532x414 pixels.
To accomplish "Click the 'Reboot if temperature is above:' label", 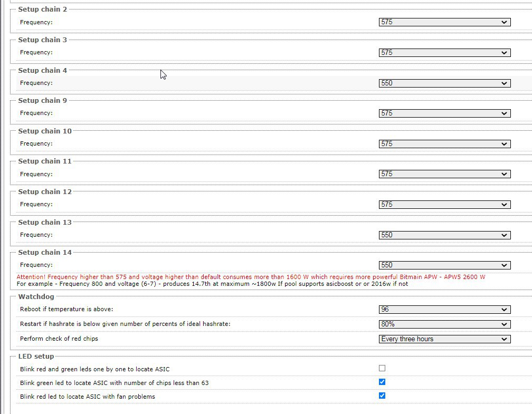I will click(66, 309).
